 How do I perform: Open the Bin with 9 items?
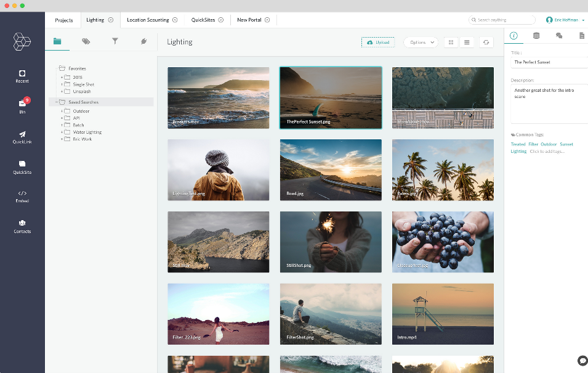pos(22,106)
